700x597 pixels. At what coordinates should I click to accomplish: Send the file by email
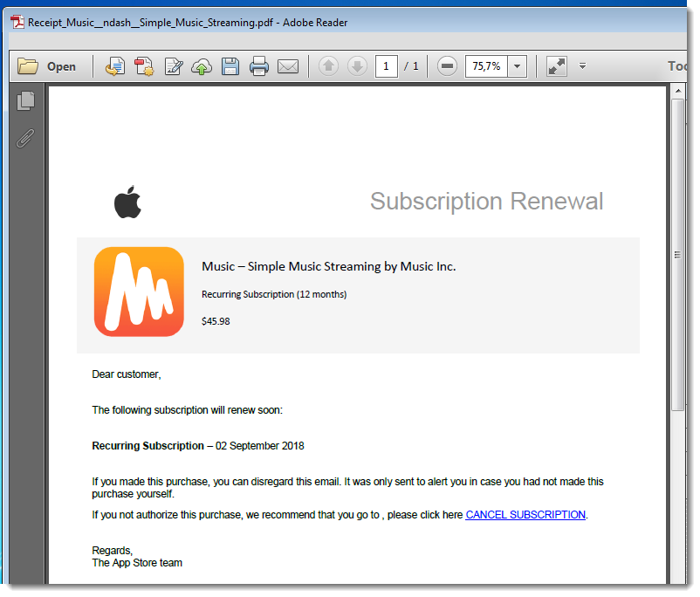pyautogui.click(x=288, y=66)
